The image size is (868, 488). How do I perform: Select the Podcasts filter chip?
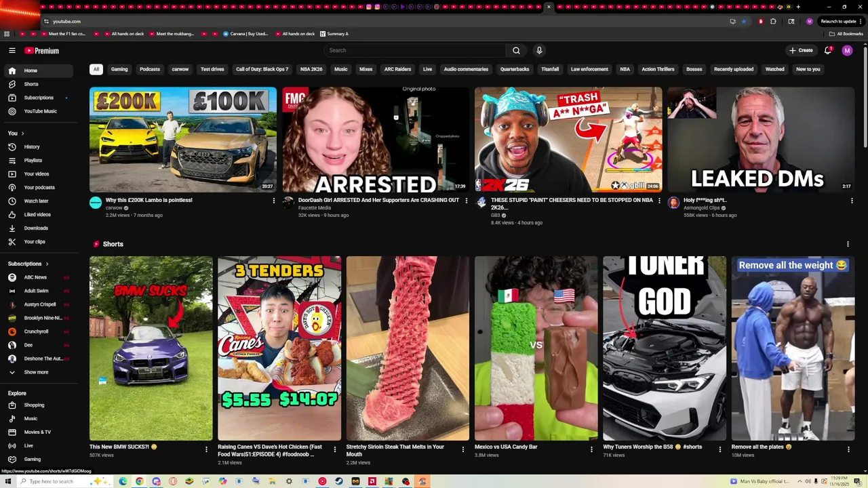[150, 69]
